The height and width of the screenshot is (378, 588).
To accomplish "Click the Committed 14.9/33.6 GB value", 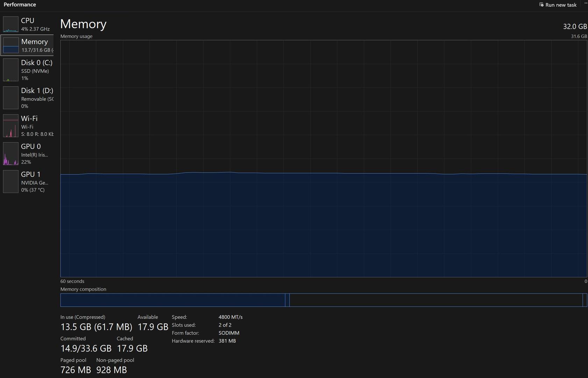I will [x=86, y=349].
